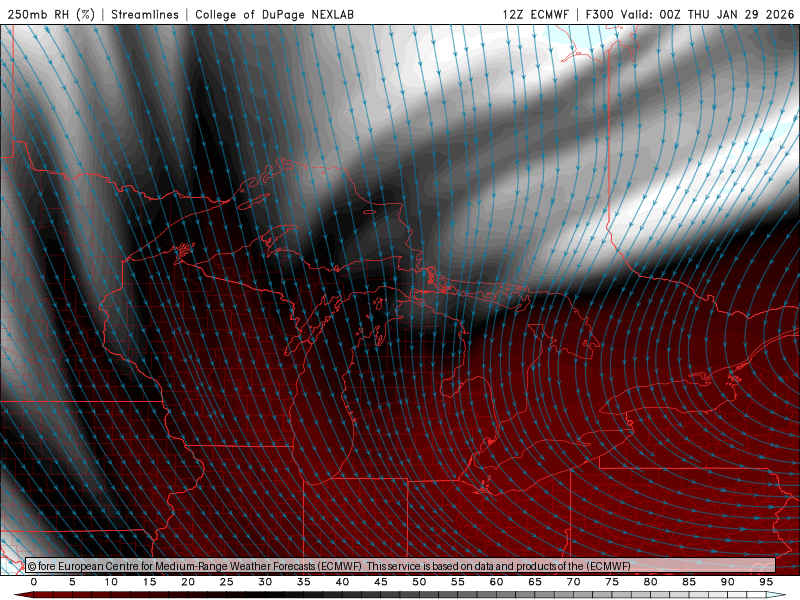Click the "0" color scale label

[34, 582]
